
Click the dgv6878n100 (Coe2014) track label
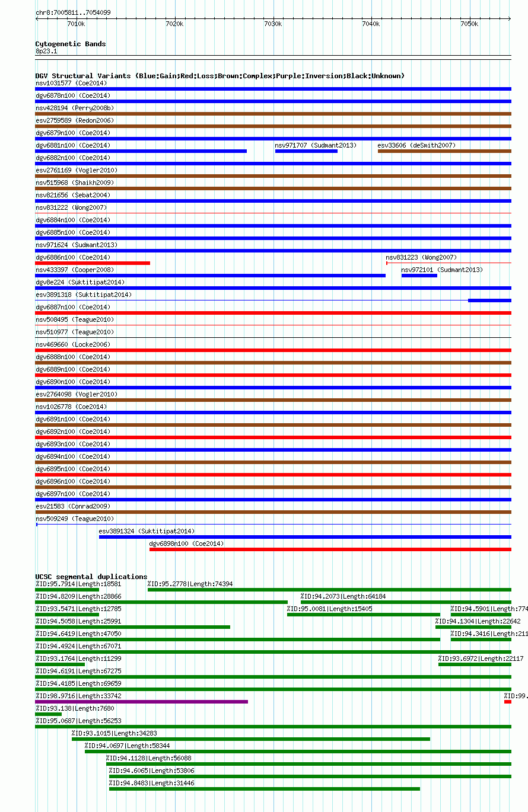tap(73, 95)
